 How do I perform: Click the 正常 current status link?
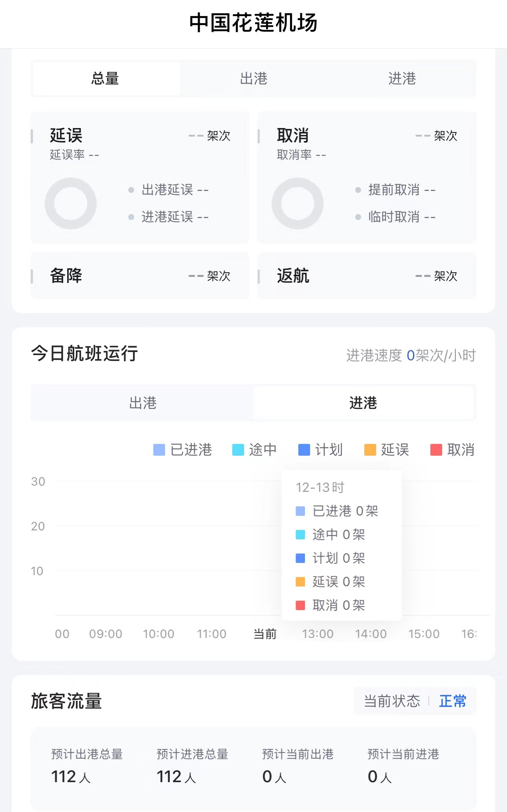point(452,701)
